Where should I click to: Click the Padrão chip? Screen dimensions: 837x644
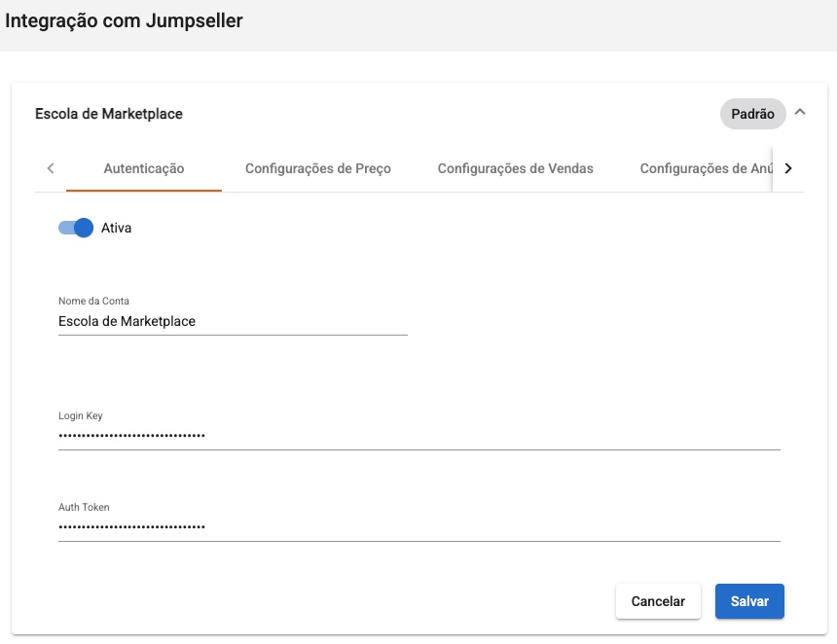pyautogui.click(x=752, y=114)
